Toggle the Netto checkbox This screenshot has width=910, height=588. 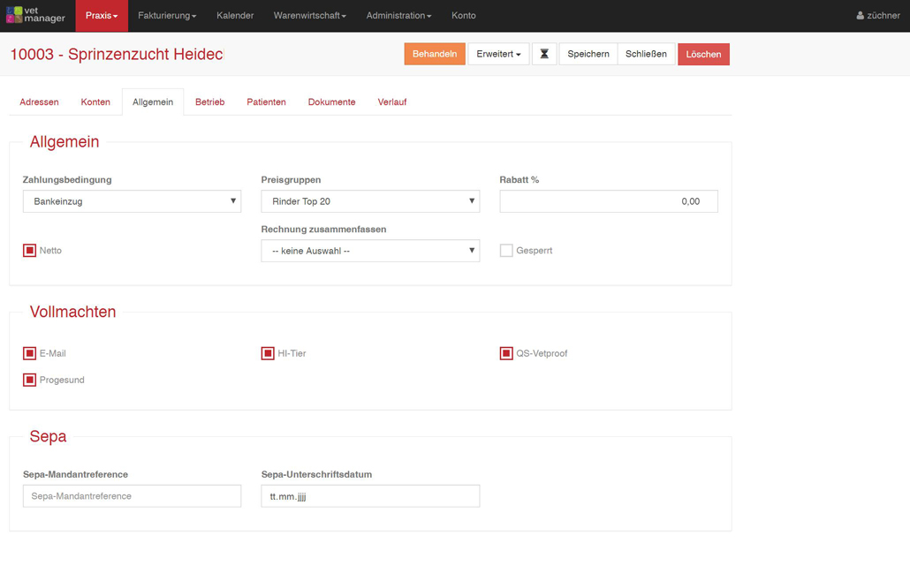(x=30, y=251)
